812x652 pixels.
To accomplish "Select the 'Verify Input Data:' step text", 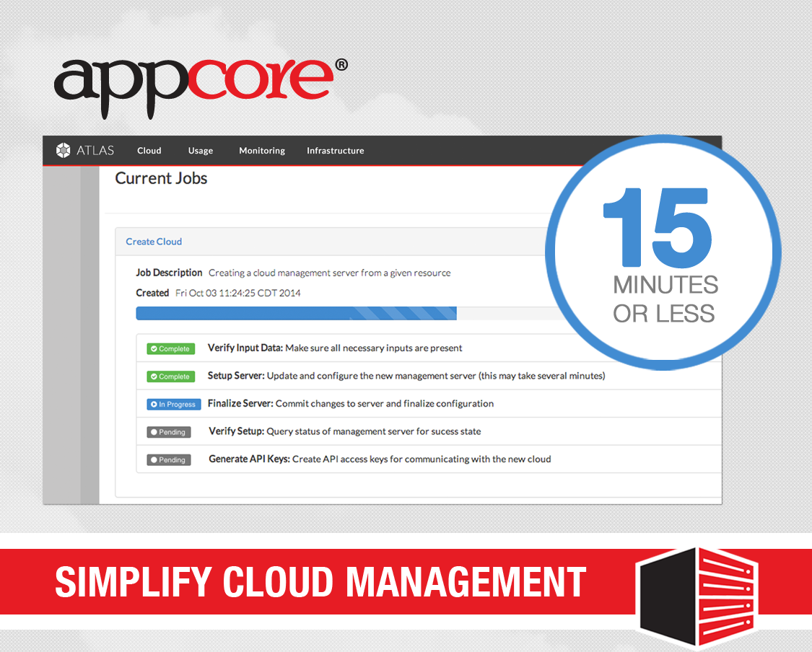I will tap(245, 348).
